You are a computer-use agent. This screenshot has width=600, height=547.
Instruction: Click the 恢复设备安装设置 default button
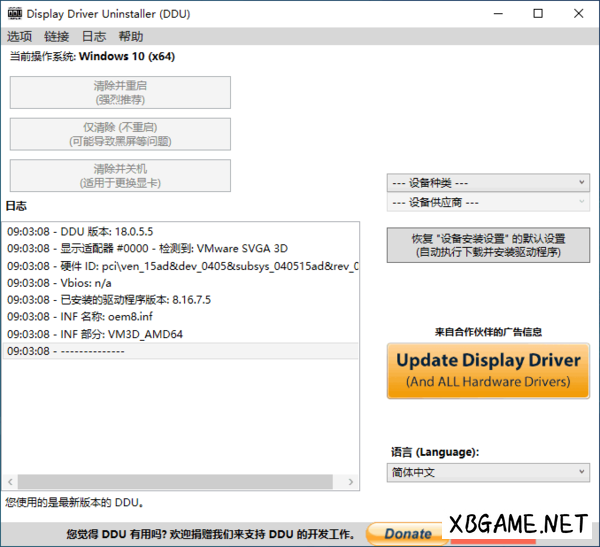click(488, 246)
